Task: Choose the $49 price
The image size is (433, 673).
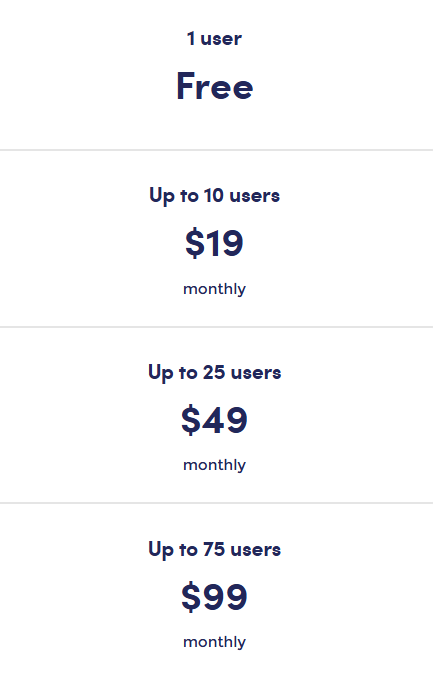Action: click(x=214, y=420)
